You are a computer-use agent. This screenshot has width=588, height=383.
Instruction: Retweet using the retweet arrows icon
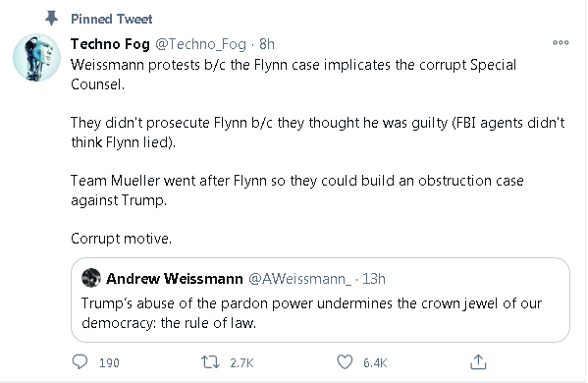click(x=210, y=362)
